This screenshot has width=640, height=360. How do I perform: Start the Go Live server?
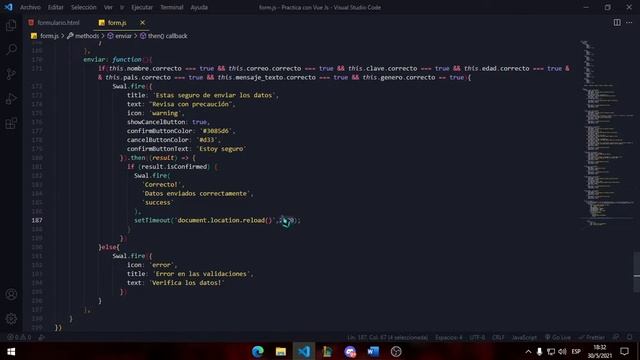(558, 338)
